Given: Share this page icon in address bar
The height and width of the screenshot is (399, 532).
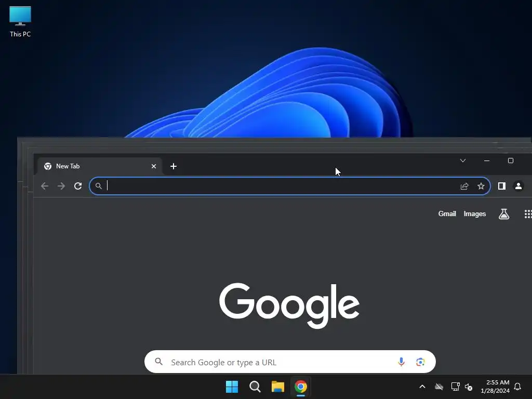Looking at the screenshot, I should 464,186.
